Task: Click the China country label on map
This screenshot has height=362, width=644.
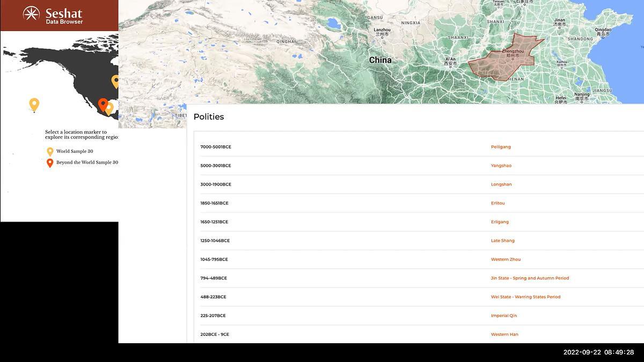Action: pyautogui.click(x=380, y=60)
